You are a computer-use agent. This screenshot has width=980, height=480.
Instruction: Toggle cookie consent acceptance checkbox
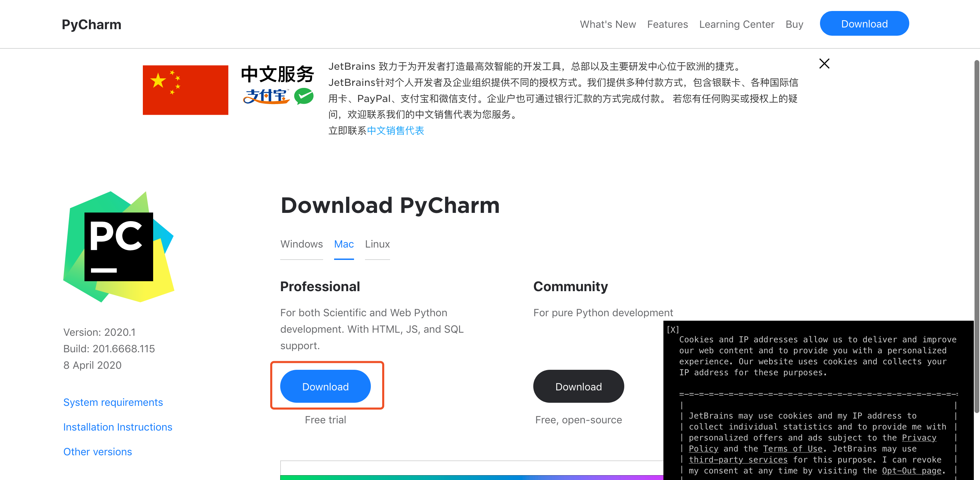pos(672,329)
